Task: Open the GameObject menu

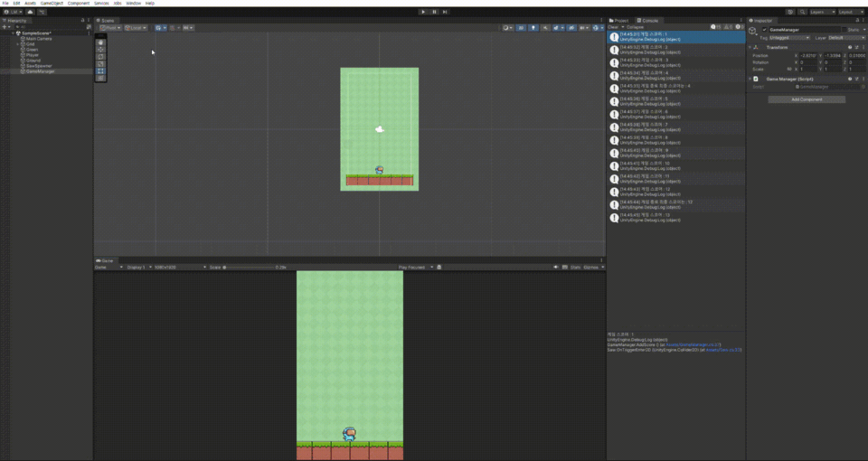Action: click(52, 4)
